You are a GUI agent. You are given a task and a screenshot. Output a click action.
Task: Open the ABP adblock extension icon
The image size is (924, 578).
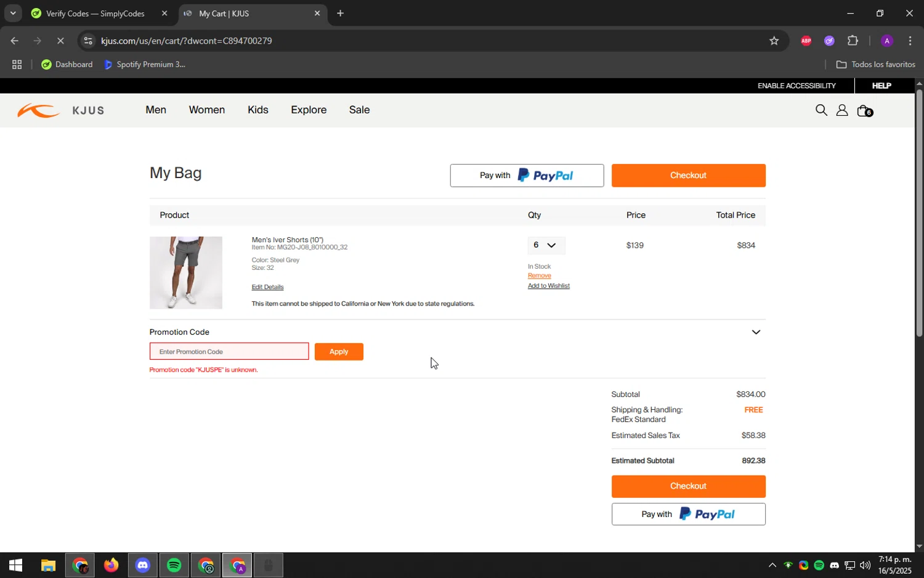[806, 41]
